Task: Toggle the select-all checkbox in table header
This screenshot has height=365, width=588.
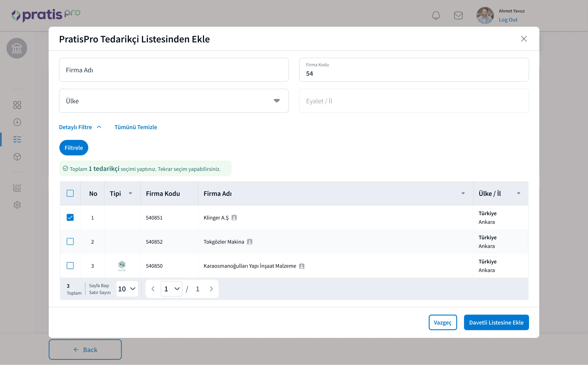Action: (70, 193)
